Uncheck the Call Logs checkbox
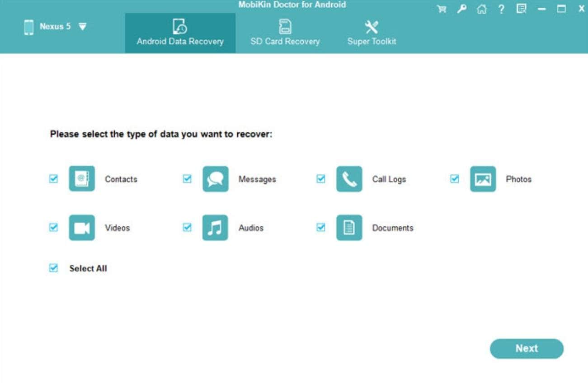This screenshot has width=588, height=383. click(321, 179)
